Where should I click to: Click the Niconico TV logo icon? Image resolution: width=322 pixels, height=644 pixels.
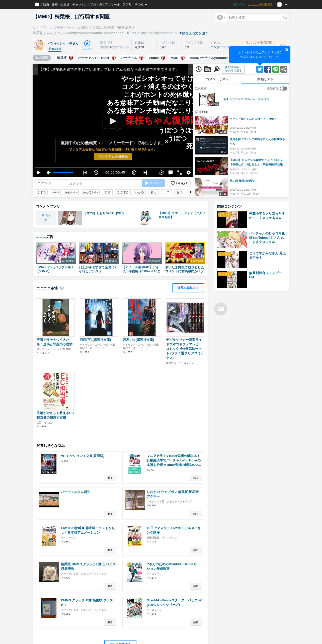[x=37, y=4]
